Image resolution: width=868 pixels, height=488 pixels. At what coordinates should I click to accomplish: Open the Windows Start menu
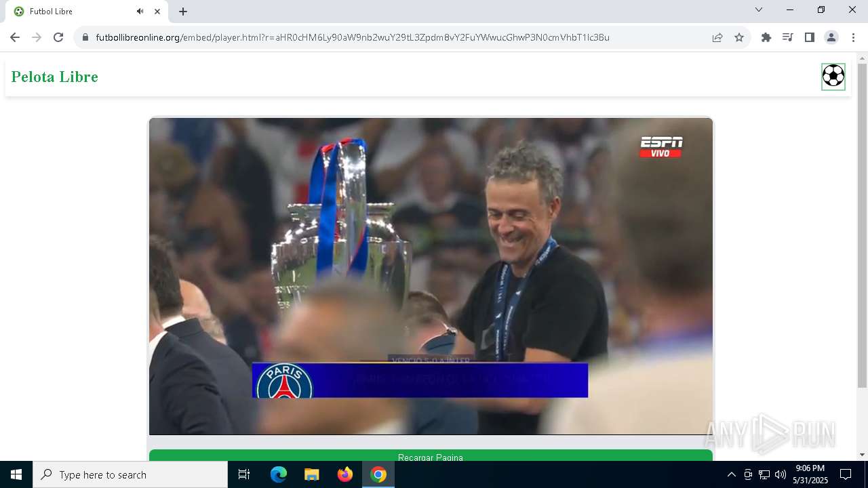pyautogui.click(x=16, y=474)
